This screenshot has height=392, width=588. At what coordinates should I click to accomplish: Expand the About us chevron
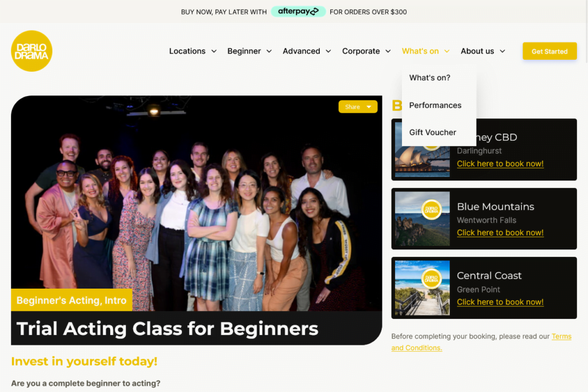click(x=502, y=51)
